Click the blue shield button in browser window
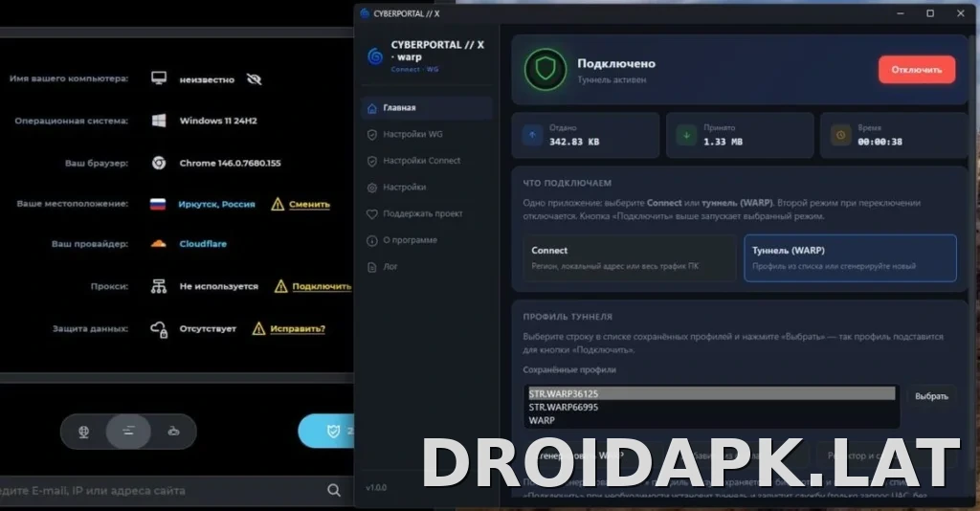980x511 pixels. tap(327, 431)
